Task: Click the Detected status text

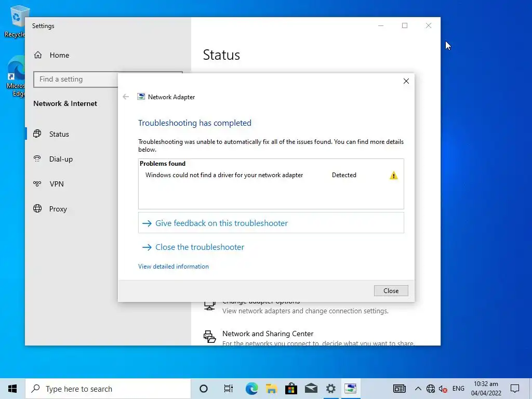Action: [x=344, y=175]
